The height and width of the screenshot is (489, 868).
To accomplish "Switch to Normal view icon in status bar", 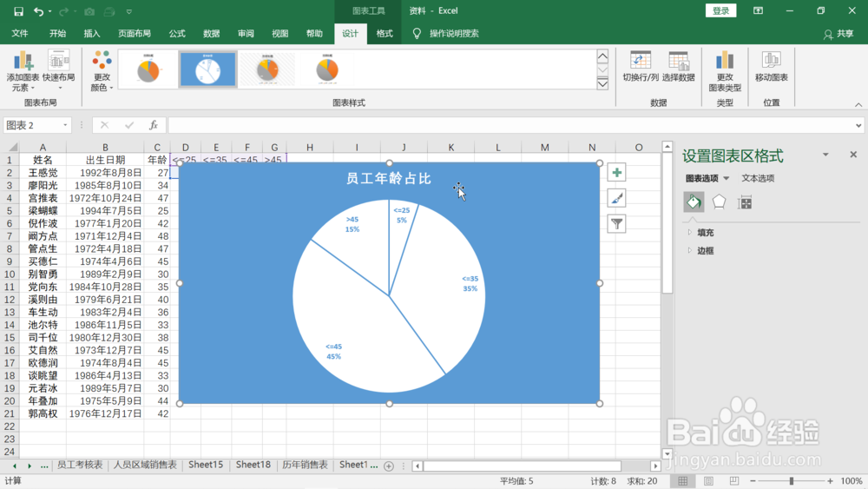I will [x=682, y=480].
